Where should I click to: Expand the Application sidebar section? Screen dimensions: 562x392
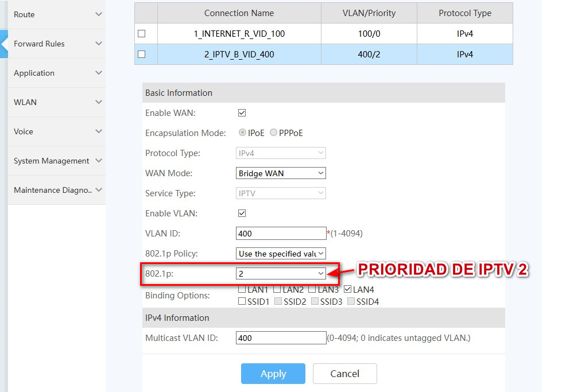34,73
